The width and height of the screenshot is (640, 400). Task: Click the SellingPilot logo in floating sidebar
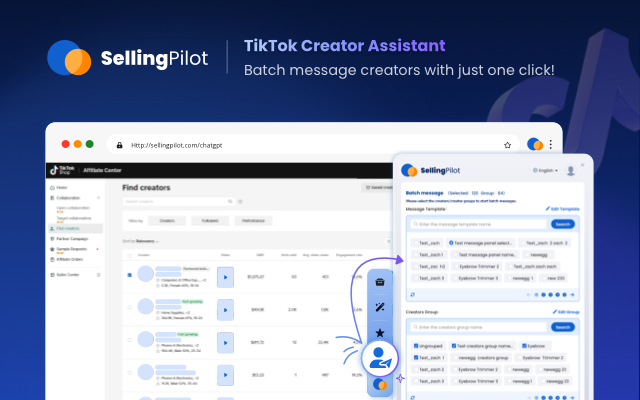380,384
